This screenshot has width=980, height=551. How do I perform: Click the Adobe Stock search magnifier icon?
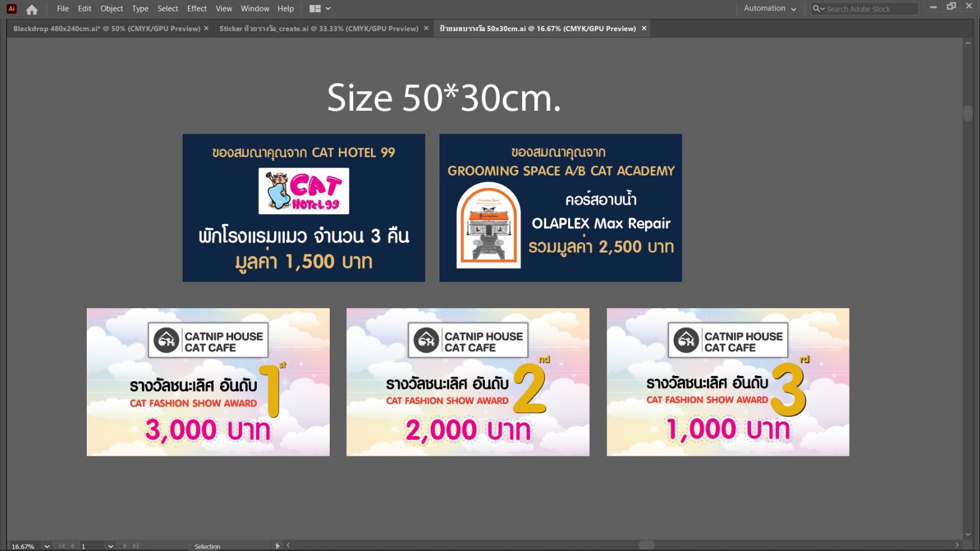tap(816, 9)
